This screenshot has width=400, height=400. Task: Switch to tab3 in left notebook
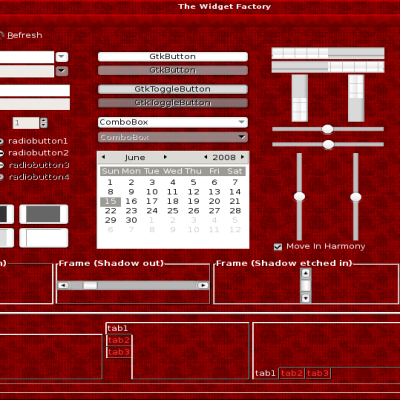119,352
